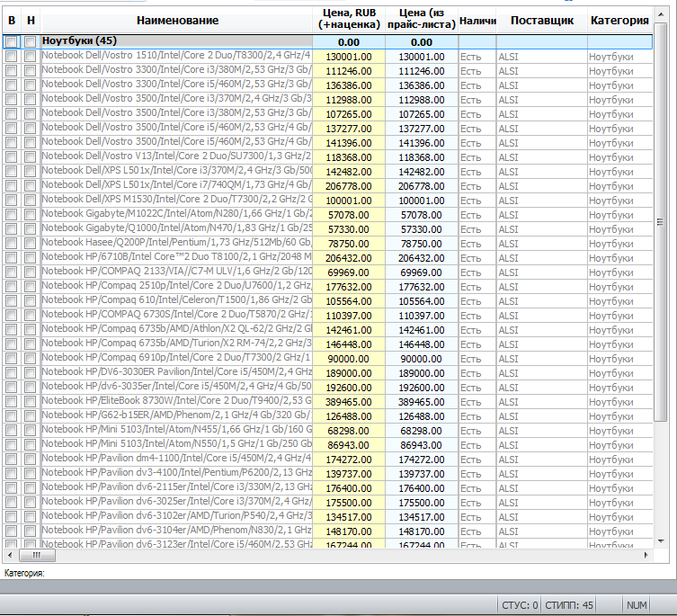
Task: Click the СТИПП: 45 status bar entry
Action: click(x=569, y=605)
